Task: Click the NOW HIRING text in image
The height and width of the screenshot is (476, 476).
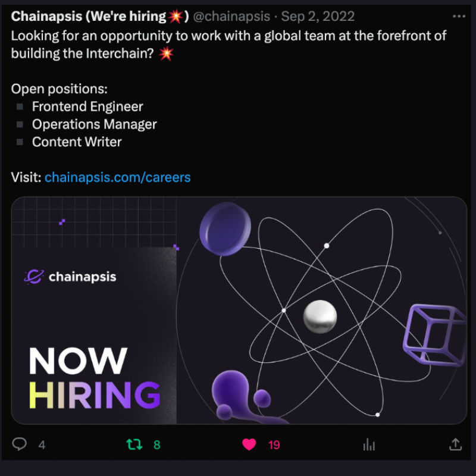Action: [95, 378]
